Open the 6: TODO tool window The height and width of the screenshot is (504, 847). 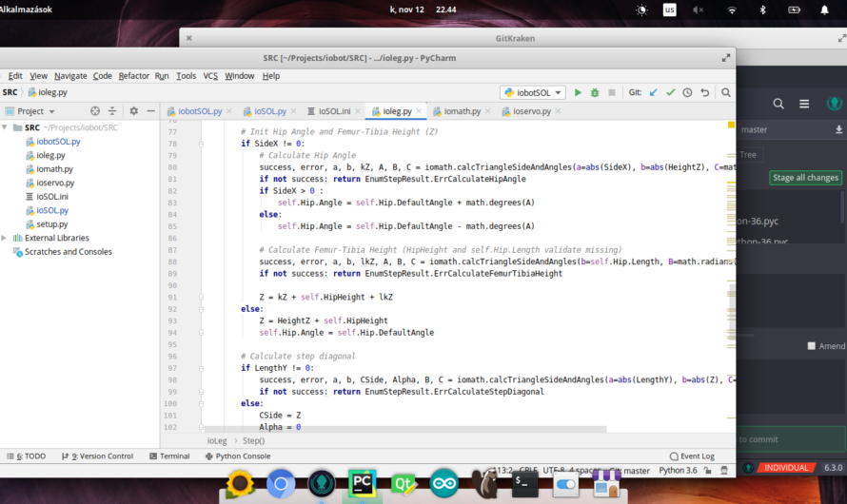click(26, 456)
